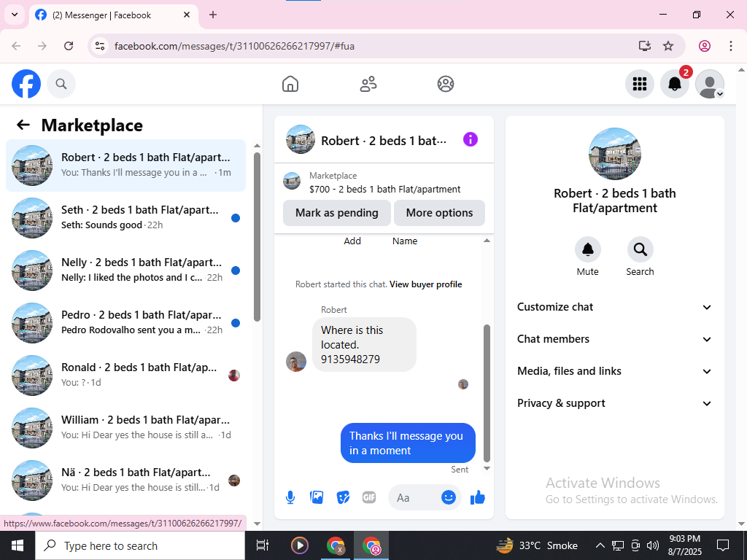Click the Mark as pending button
This screenshot has width=747, height=560.
click(337, 213)
